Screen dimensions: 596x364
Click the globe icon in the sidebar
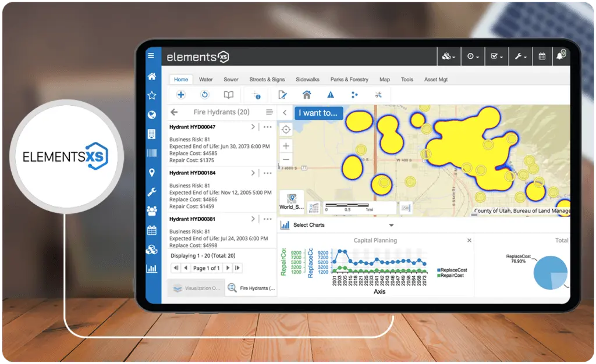(x=152, y=115)
